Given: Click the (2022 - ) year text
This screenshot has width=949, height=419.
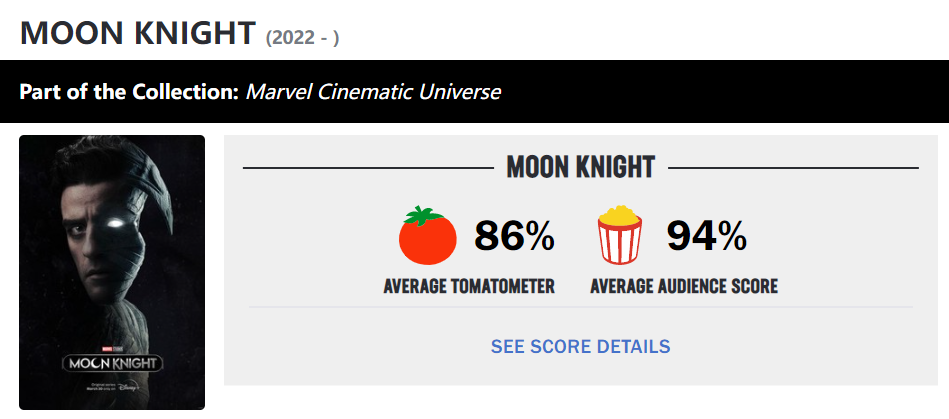Looking at the screenshot, I should point(302,38).
